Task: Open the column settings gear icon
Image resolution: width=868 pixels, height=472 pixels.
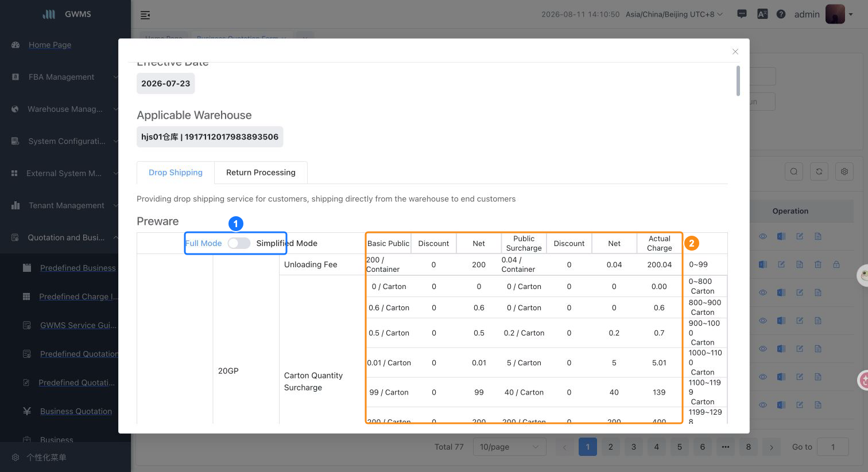Action: 844,171
